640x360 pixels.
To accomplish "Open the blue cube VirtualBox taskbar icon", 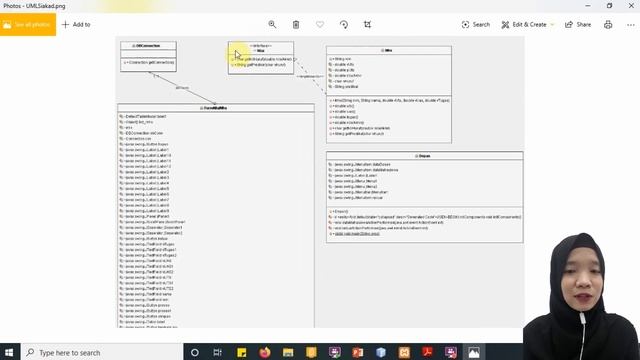I will coord(381,352).
